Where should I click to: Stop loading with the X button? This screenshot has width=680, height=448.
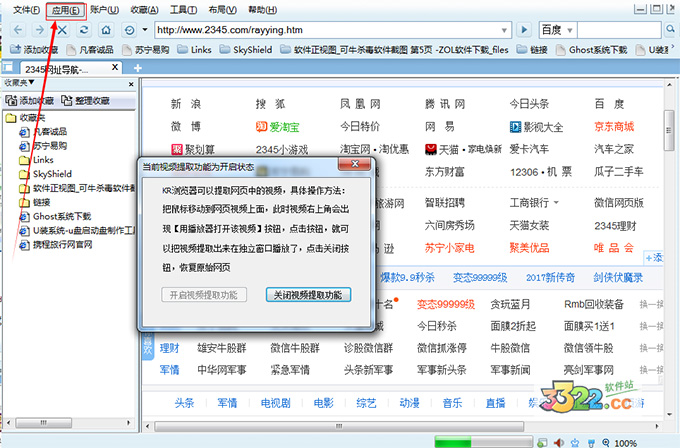(x=62, y=30)
